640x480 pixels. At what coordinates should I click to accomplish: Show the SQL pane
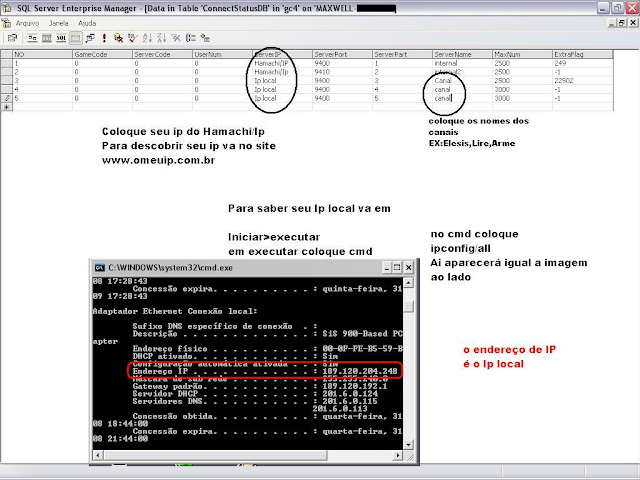pos(60,38)
